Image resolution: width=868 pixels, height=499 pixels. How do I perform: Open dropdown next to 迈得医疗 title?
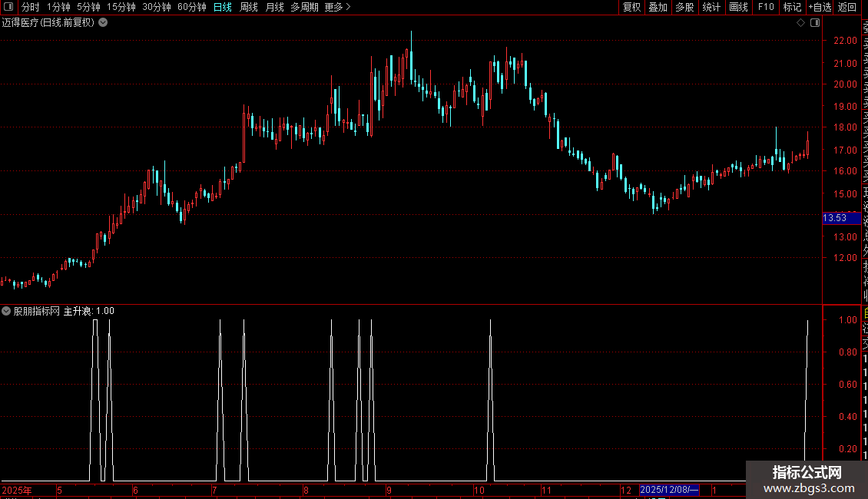click(x=103, y=23)
